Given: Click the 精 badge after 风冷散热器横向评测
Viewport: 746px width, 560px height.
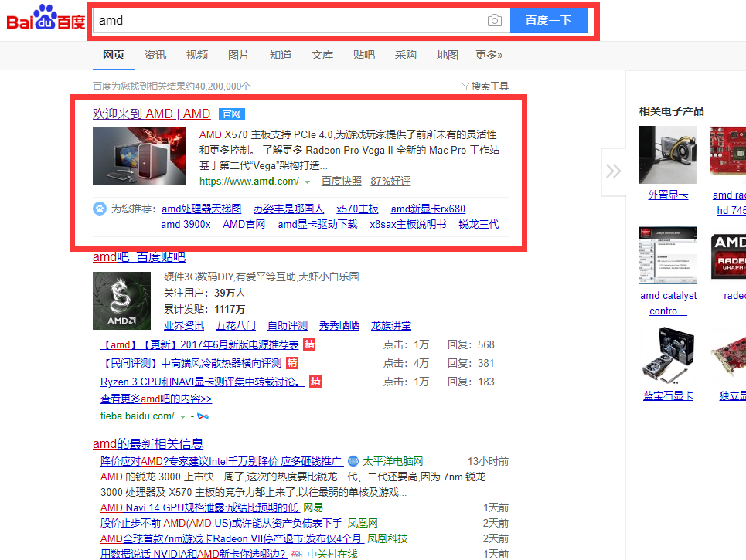Looking at the screenshot, I should tap(291, 363).
